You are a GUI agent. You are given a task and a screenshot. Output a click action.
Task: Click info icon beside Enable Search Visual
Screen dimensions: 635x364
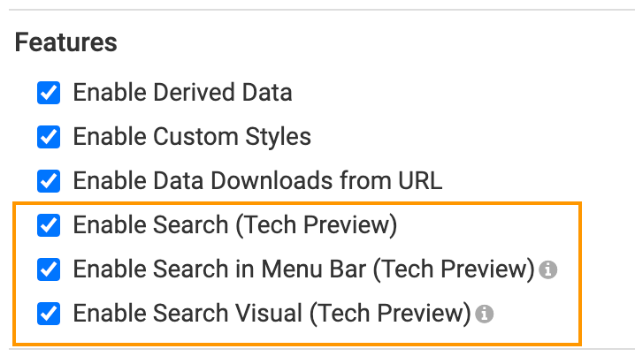click(483, 314)
